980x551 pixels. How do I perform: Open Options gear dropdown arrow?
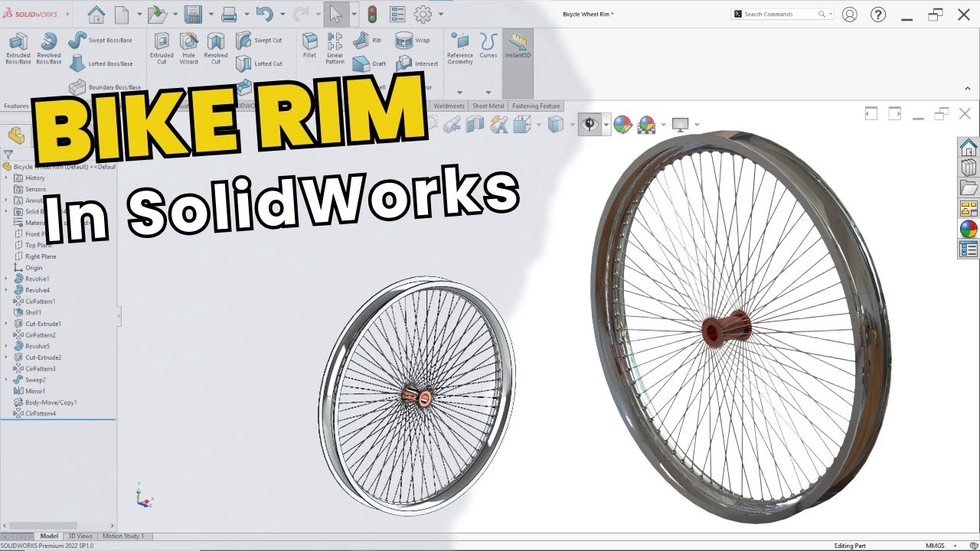tap(440, 14)
